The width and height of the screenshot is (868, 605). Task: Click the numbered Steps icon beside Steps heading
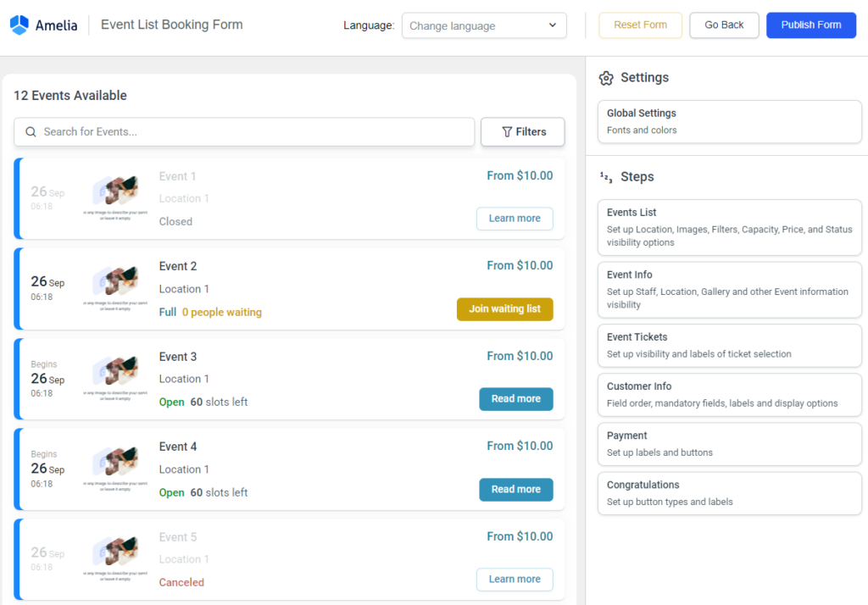click(604, 176)
